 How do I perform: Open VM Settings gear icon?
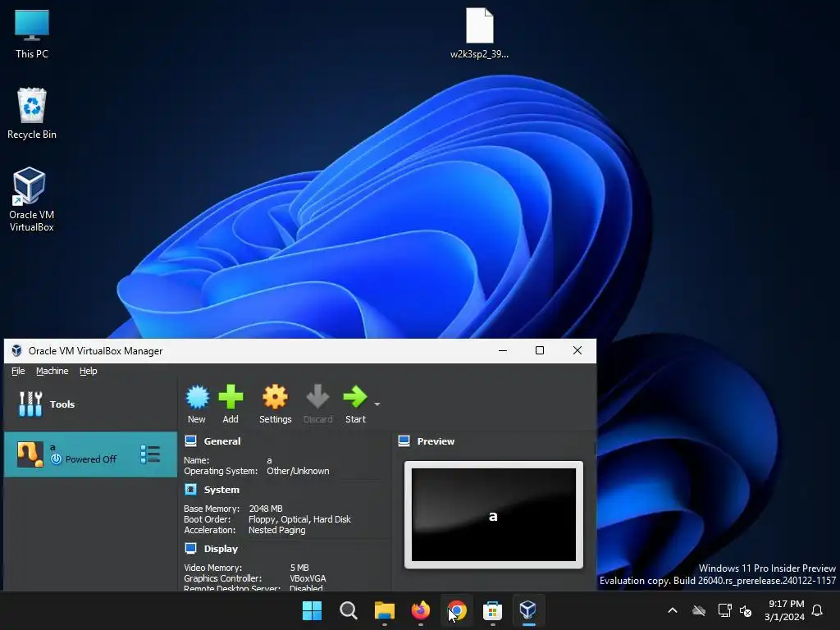click(x=275, y=398)
